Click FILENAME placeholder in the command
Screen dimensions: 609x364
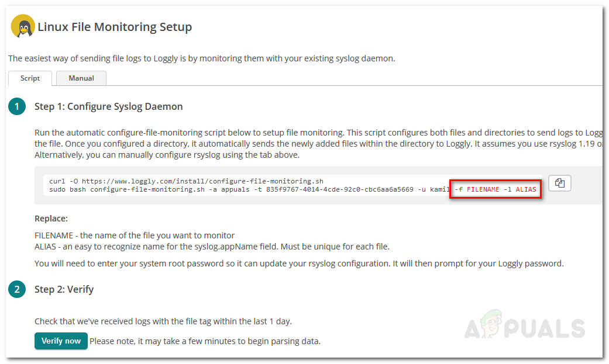click(483, 189)
